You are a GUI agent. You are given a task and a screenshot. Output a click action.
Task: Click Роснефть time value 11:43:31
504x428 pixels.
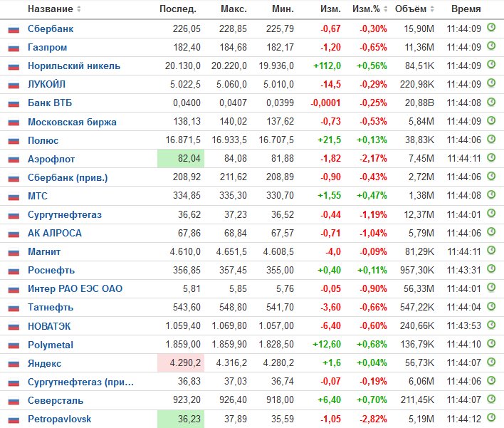pos(464,271)
